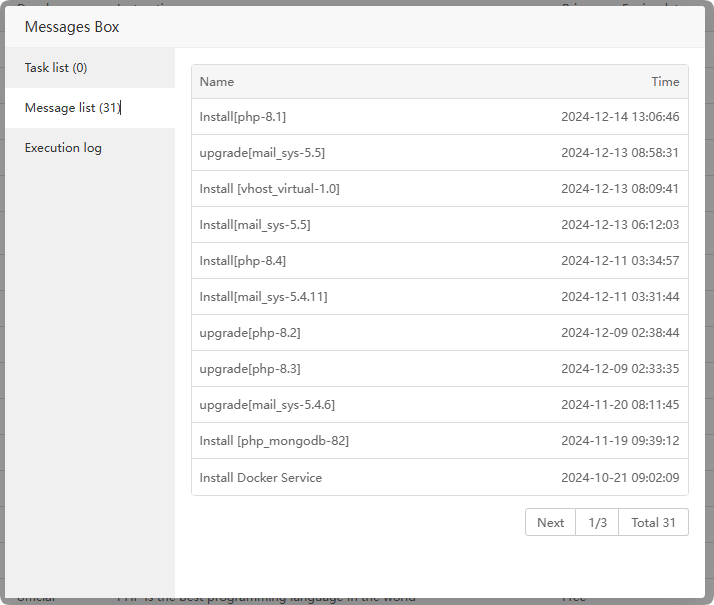Screen dimensions: 714x605
Task: Click the Name column header
Action: tap(217, 82)
